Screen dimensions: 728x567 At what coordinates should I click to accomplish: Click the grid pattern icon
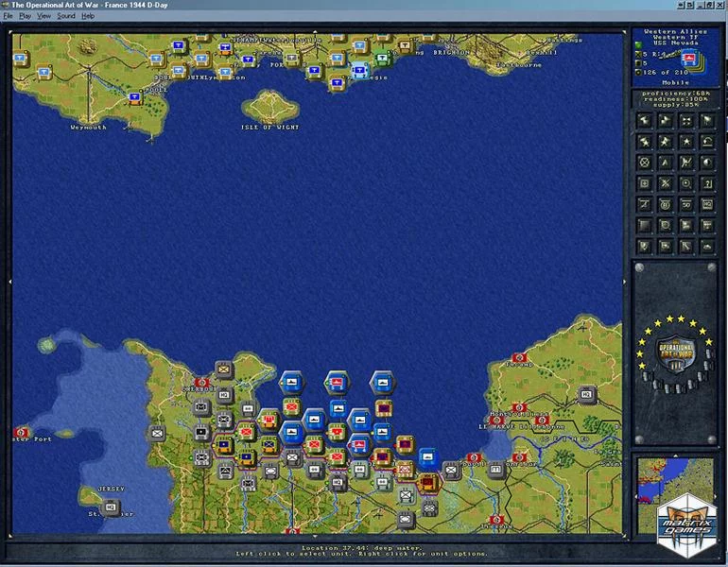(707, 226)
